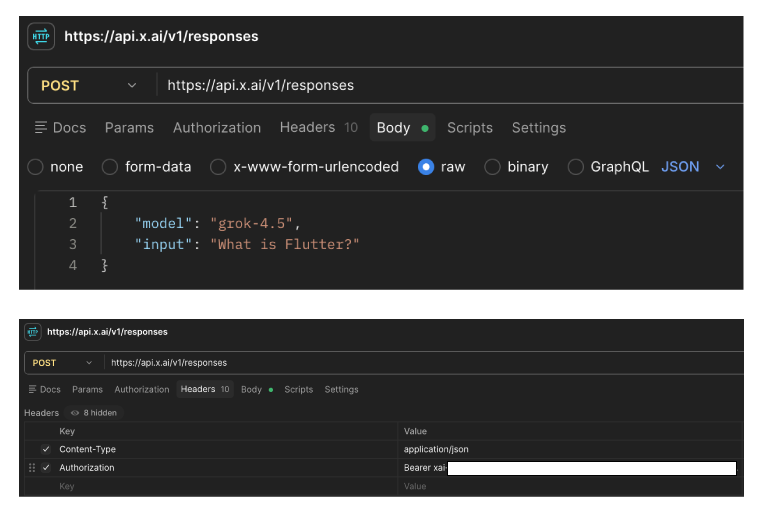
Task: Switch to Headers tab in top panel
Action: coord(319,128)
